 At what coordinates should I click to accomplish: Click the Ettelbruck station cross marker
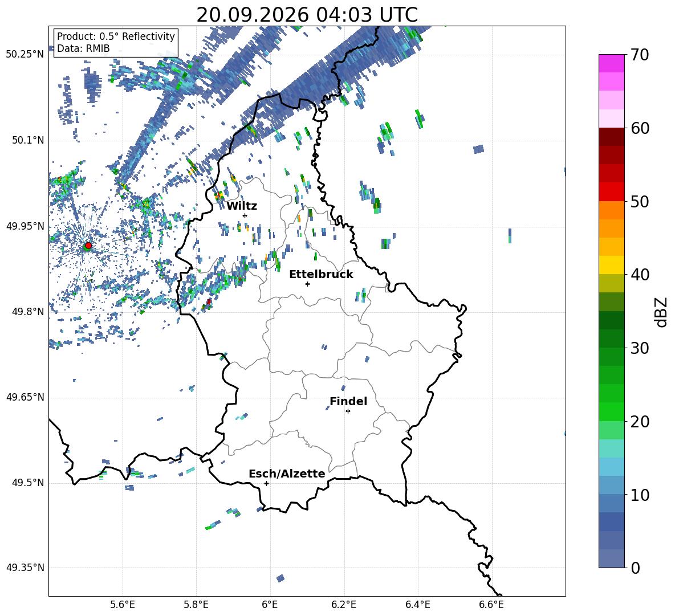(x=307, y=284)
